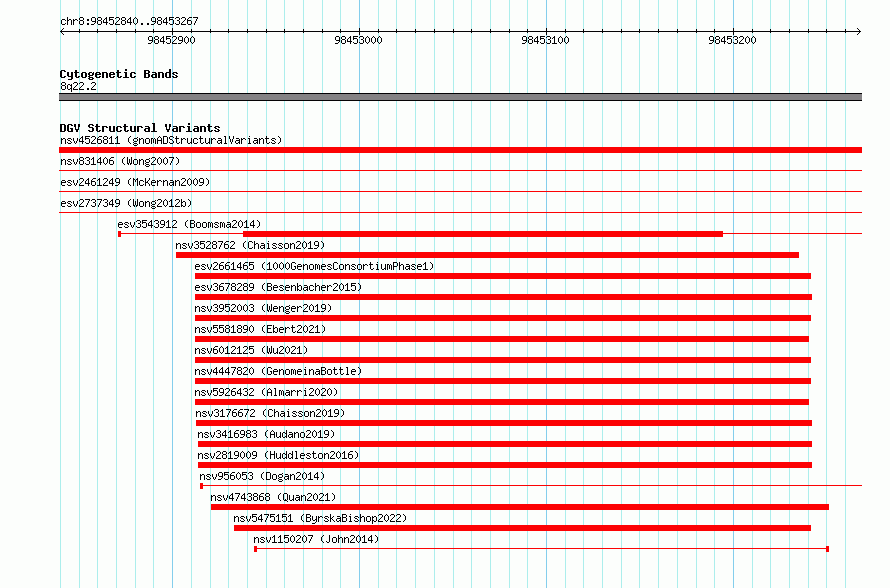Click the thick red bar of nsv4526811

pos(460,150)
